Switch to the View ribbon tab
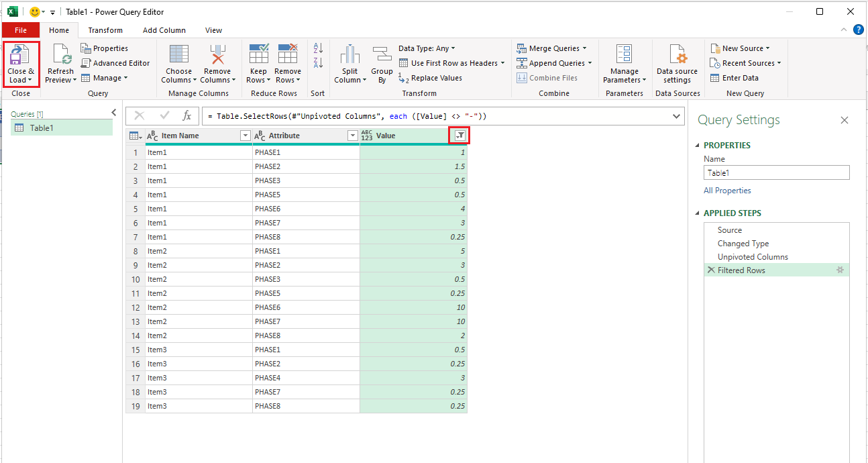The image size is (868, 463). pyautogui.click(x=213, y=30)
